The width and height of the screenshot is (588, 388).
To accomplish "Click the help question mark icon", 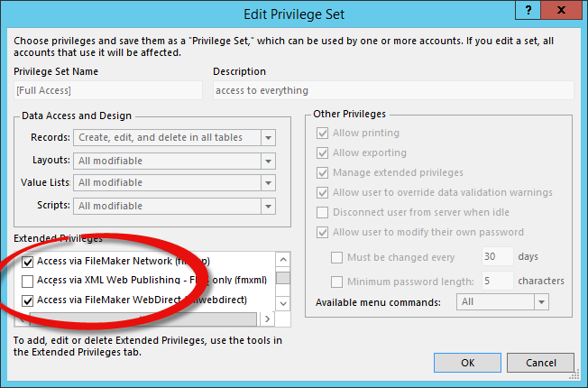I will pos(528,10).
